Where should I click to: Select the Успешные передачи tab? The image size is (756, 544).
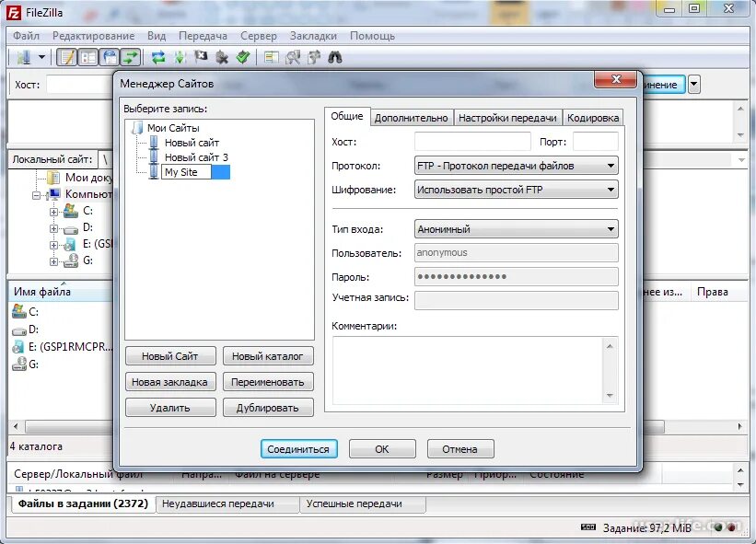(x=362, y=504)
